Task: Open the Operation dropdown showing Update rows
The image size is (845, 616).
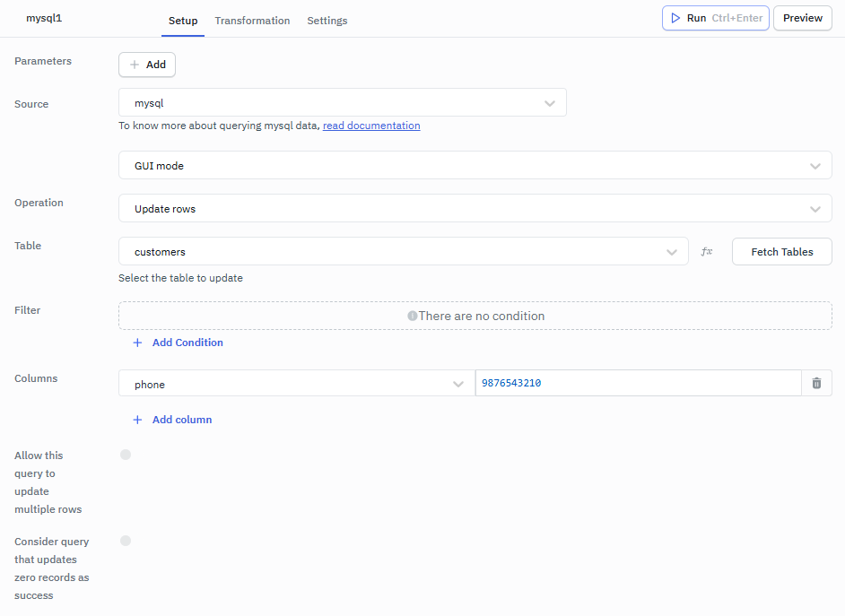Action: pyautogui.click(x=475, y=208)
